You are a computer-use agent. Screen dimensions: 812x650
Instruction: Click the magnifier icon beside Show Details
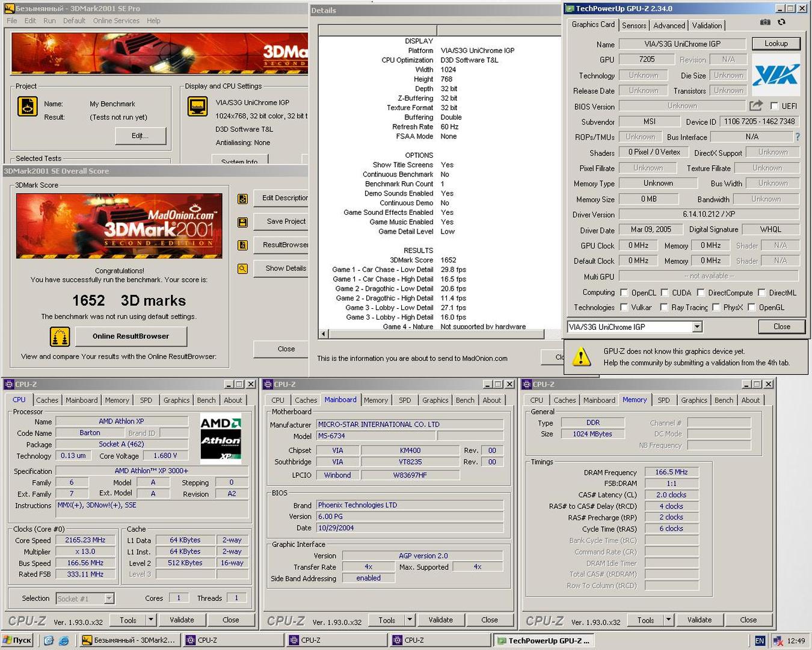pyautogui.click(x=242, y=268)
